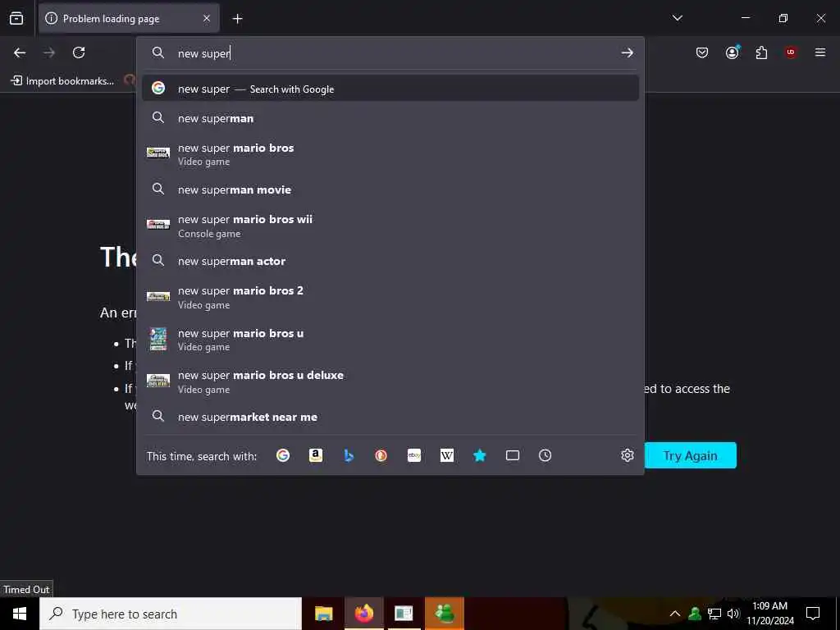Choose the 'new superman actor' suggestion
This screenshot has width=840, height=630.
tap(390, 261)
